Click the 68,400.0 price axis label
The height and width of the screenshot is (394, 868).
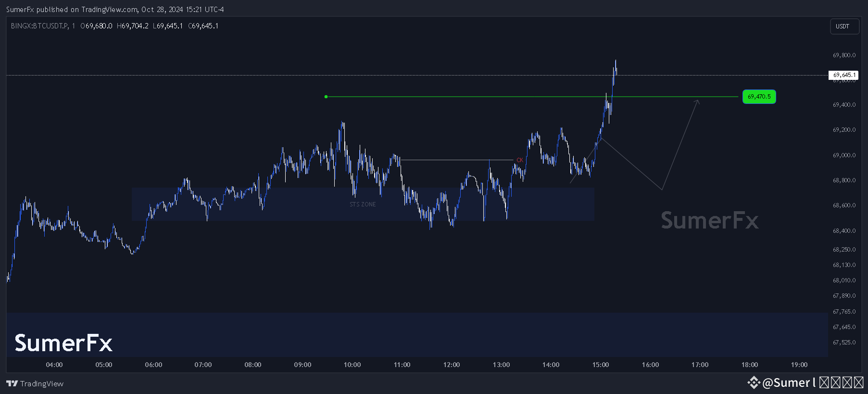(x=844, y=231)
